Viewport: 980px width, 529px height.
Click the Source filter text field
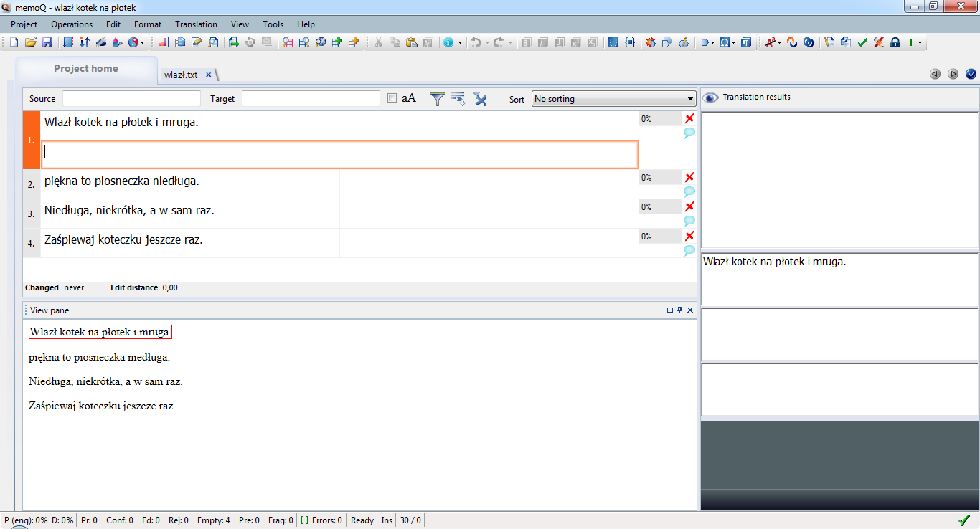(131, 99)
